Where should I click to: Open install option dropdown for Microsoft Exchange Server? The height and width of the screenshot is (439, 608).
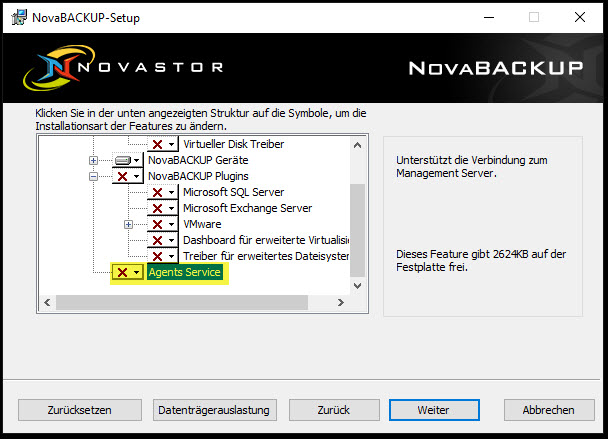pos(163,208)
